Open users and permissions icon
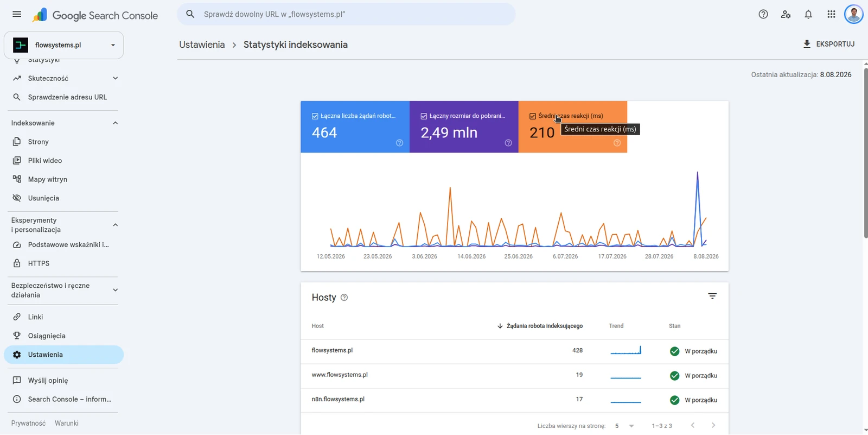868x435 pixels. pyautogui.click(x=786, y=14)
